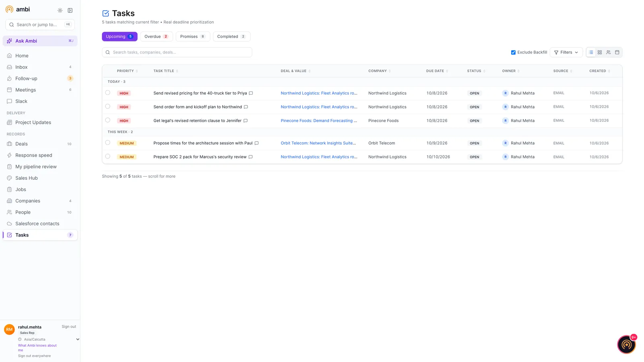Collapse the sidebar panel icon
Screen dimensions: 644x362
click(70, 10)
